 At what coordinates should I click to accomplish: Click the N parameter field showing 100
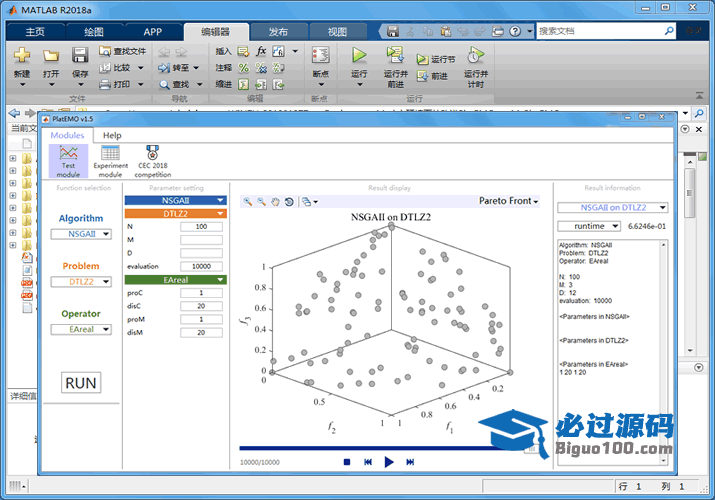[202, 227]
